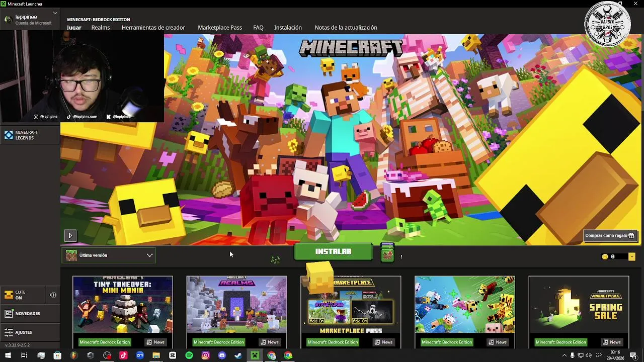Screen dimensions: 644x362
Task: Open the Instalación tab
Action: coord(288,28)
